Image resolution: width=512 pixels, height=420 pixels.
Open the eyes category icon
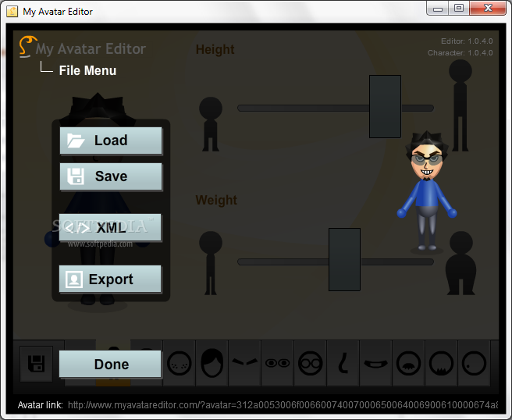(278, 363)
